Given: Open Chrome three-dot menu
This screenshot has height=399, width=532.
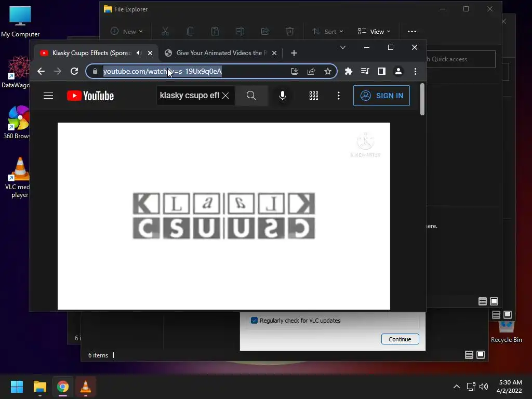Looking at the screenshot, I should click(x=415, y=71).
